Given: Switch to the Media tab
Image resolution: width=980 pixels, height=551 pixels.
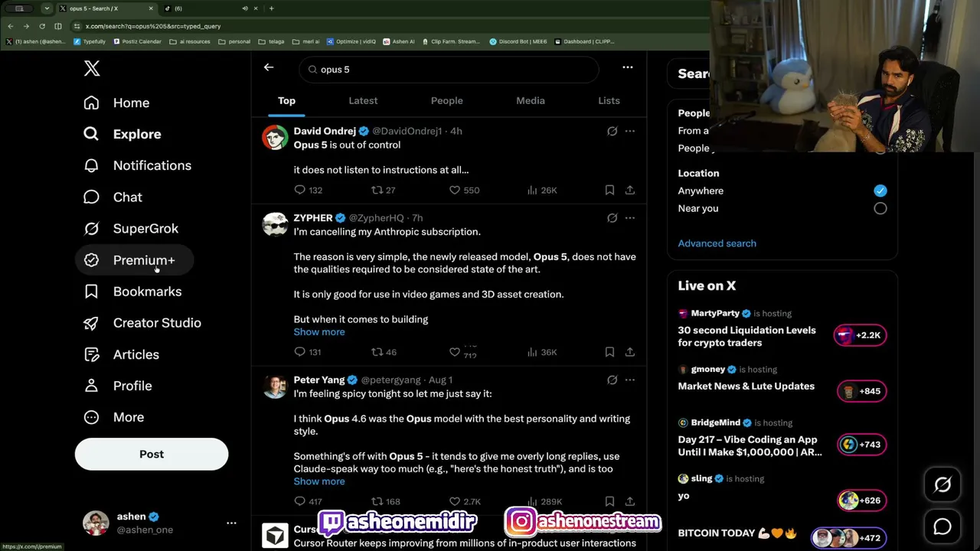Looking at the screenshot, I should coord(531,100).
